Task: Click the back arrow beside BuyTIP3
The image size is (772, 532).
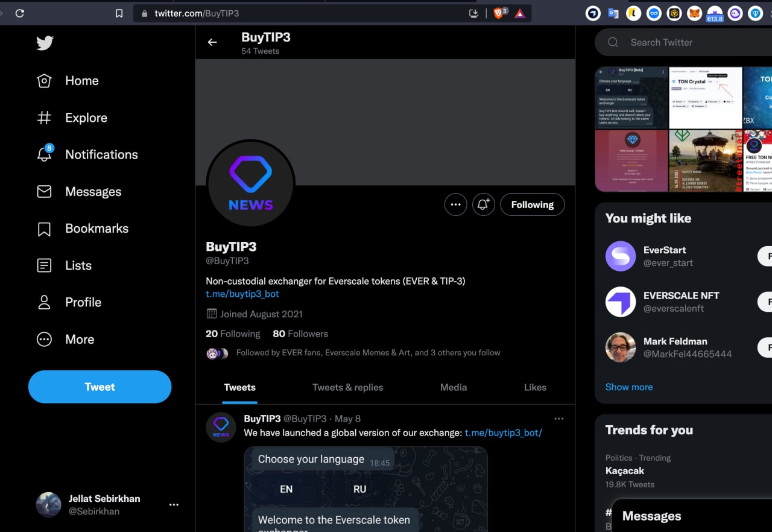Action: (212, 42)
